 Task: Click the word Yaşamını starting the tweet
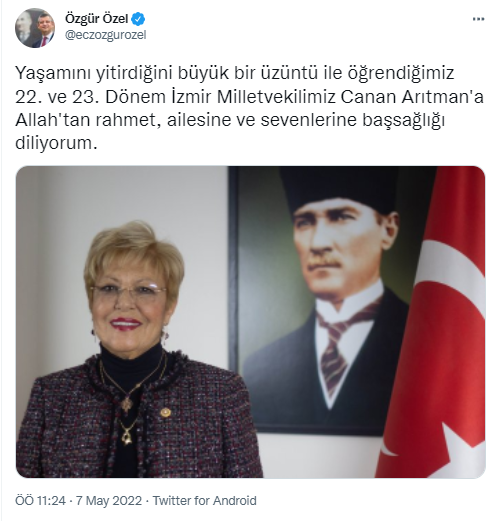(x=53, y=74)
